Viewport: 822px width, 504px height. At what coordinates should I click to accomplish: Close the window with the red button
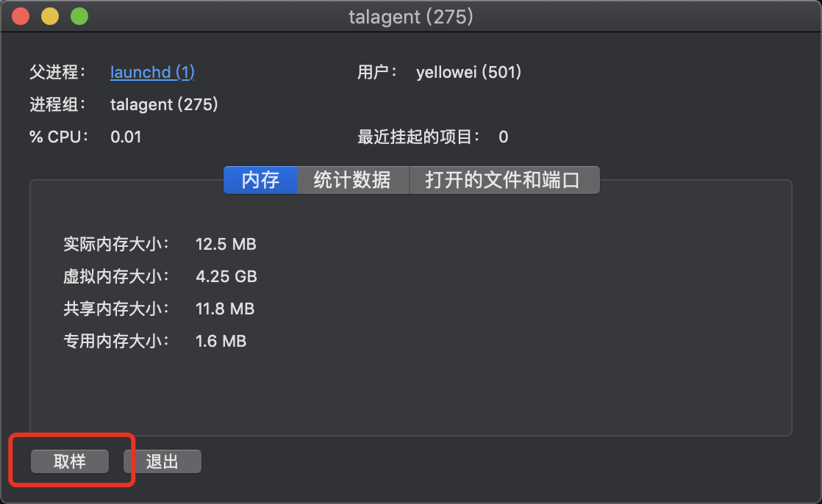pyautogui.click(x=21, y=16)
